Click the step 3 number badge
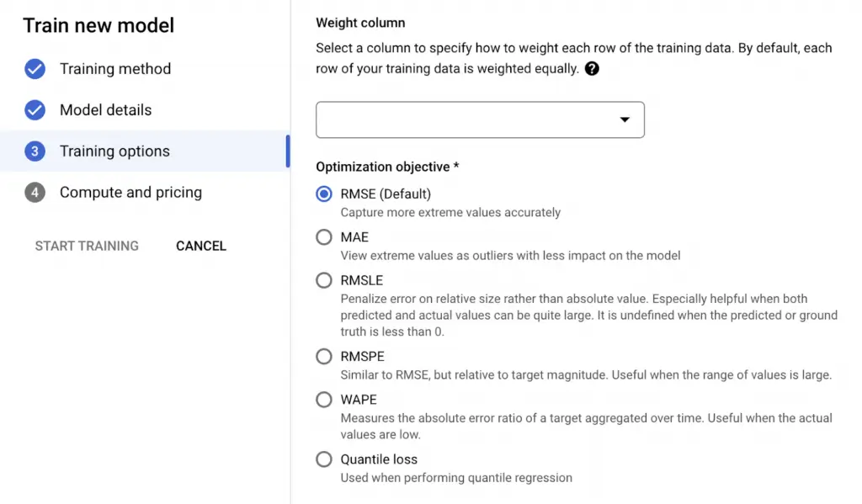Screen dimensions: 862x504 (x=35, y=151)
